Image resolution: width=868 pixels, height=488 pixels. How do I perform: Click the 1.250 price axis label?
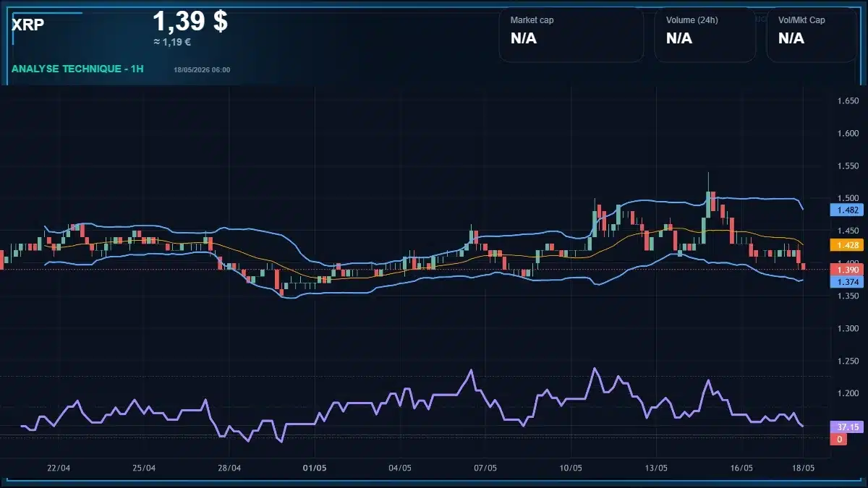point(848,361)
